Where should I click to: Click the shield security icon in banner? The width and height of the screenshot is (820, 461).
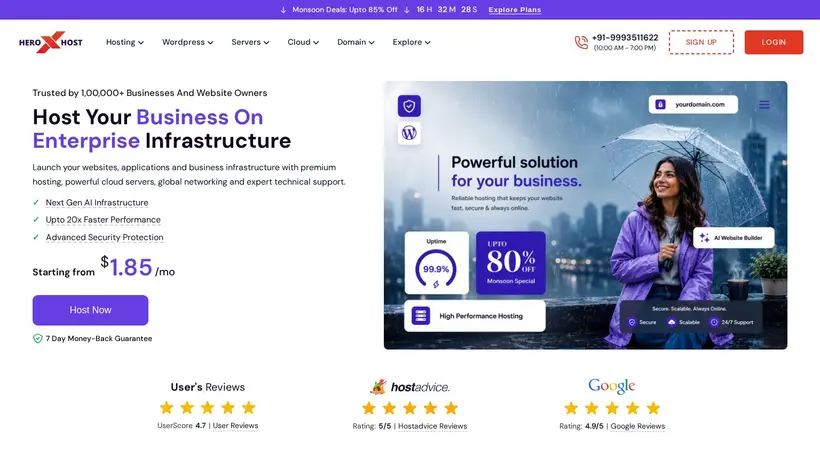[x=409, y=106]
